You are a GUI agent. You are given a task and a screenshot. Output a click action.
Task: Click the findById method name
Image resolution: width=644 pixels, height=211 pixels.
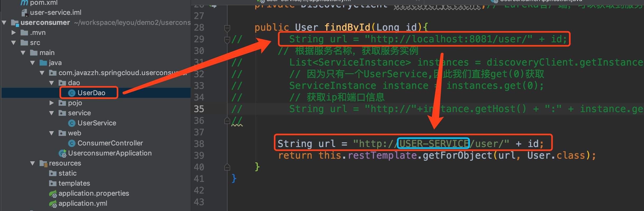tap(347, 27)
